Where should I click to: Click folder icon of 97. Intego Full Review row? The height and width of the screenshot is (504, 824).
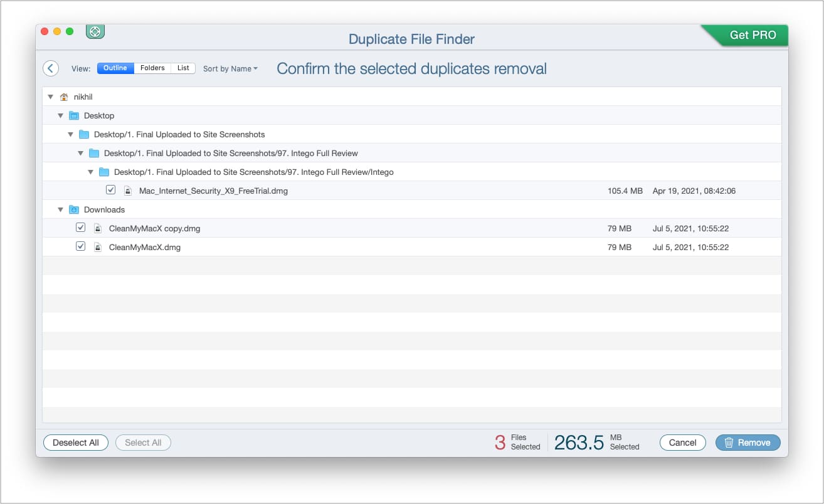pyautogui.click(x=94, y=154)
